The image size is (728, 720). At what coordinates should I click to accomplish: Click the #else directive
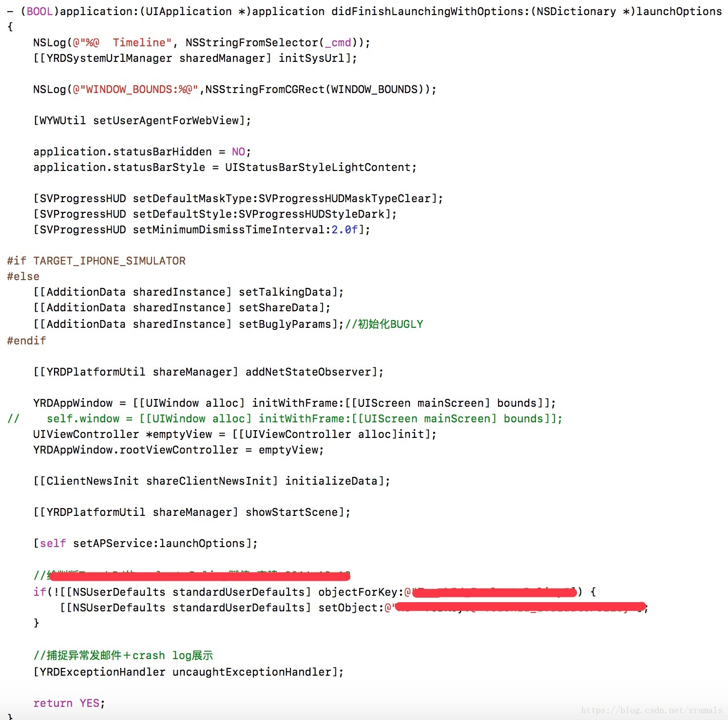[23, 277]
